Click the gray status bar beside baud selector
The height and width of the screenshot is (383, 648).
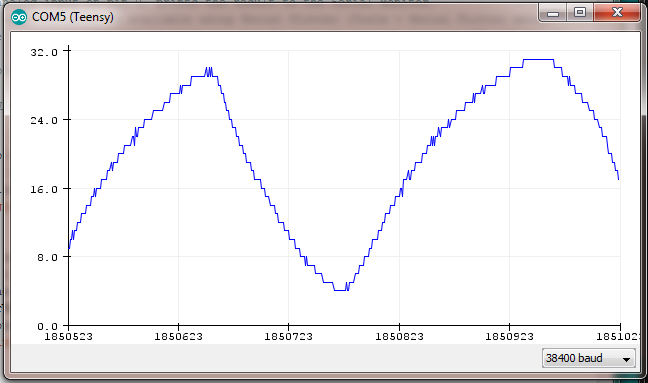point(276,358)
